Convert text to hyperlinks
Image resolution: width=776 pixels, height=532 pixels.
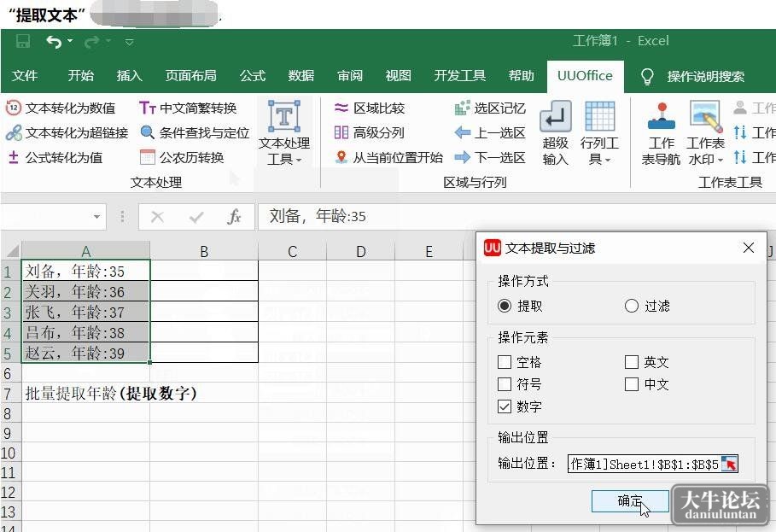[67, 132]
